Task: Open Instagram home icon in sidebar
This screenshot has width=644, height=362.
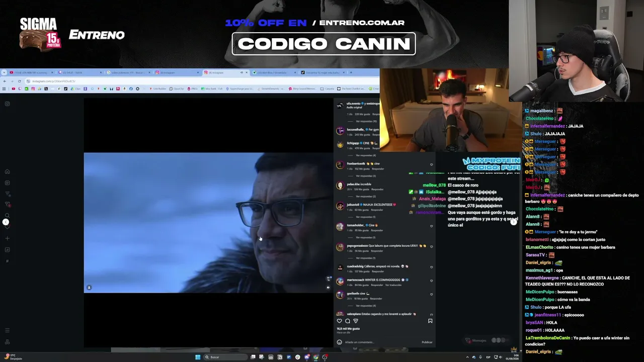Action: pos(7,172)
